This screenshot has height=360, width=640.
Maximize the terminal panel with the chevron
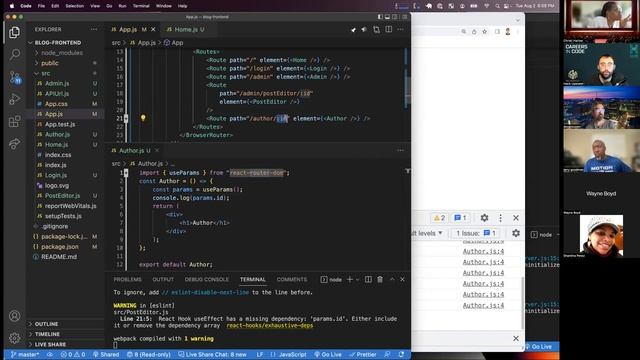tap(392, 280)
